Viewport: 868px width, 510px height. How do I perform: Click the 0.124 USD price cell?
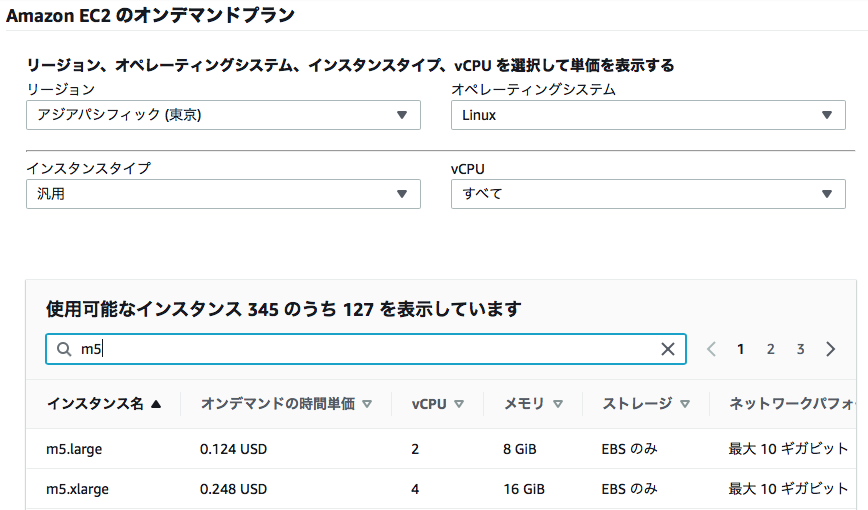(234, 449)
